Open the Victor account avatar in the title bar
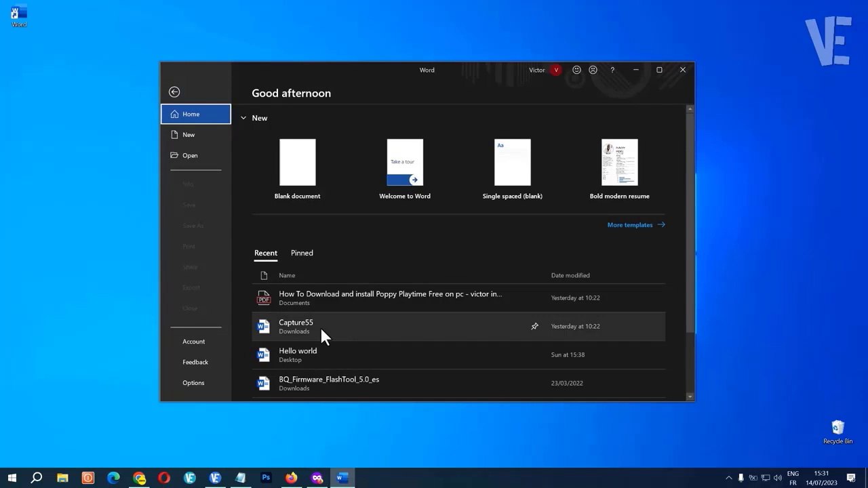 556,70
